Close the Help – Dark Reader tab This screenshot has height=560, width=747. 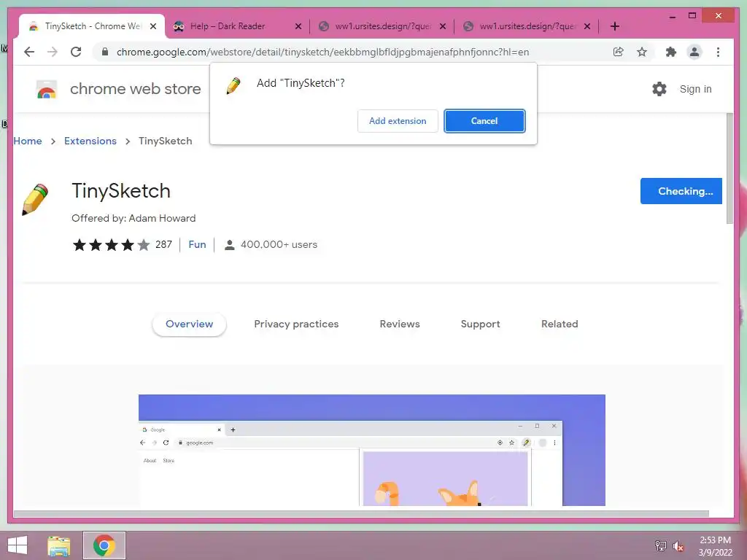(298, 26)
